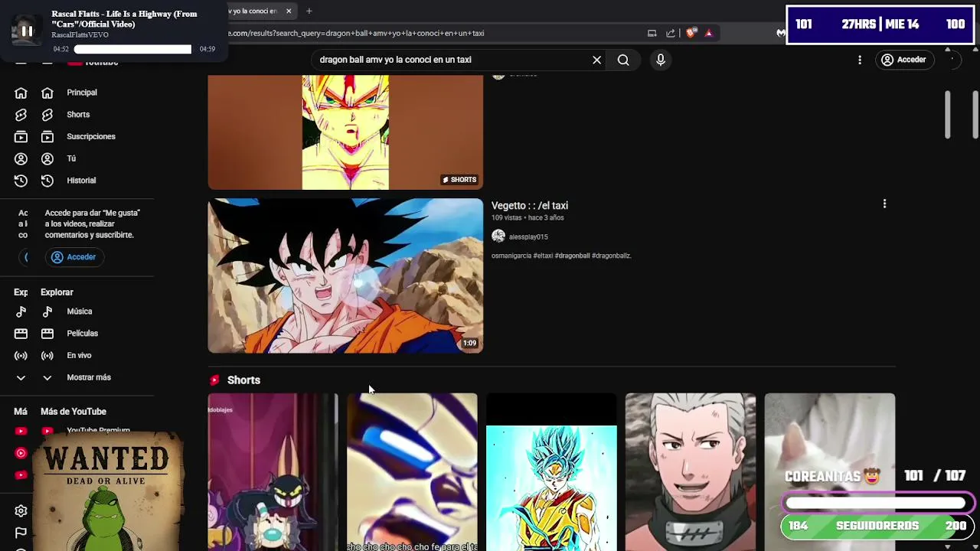Expand Mostrar más in the sidebar
The image size is (980, 551).
(x=88, y=377)
